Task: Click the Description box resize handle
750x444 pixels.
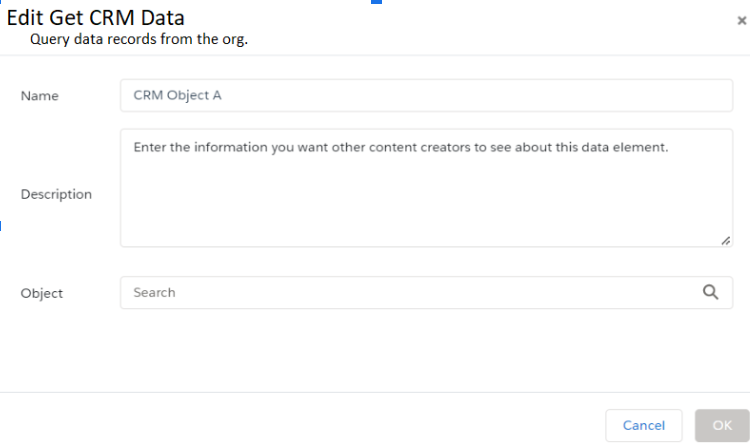Action: [x=725, y=240]
